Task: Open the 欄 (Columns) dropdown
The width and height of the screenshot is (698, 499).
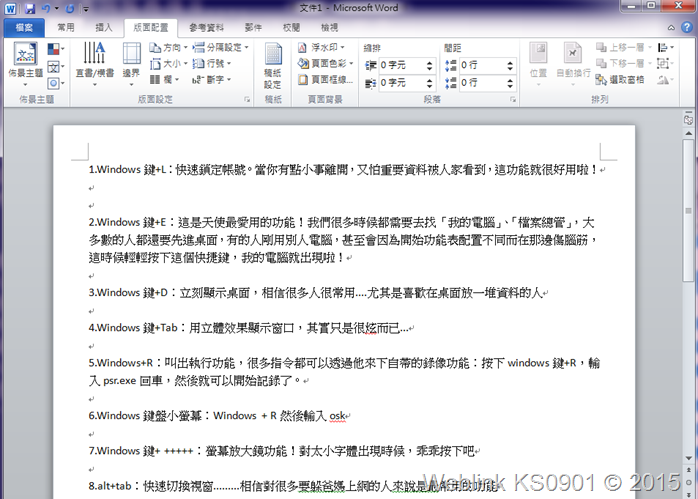Action: (x=164, y=80)
